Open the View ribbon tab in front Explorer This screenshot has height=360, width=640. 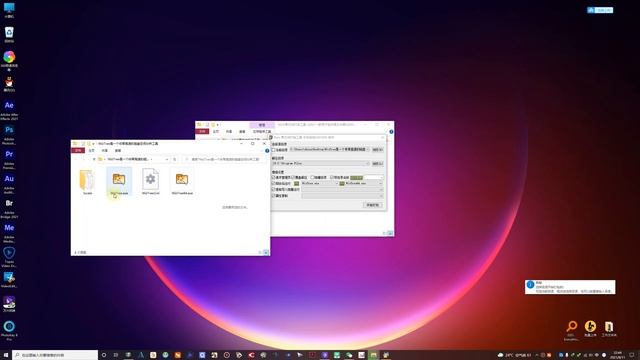click(x=118, y=151)
